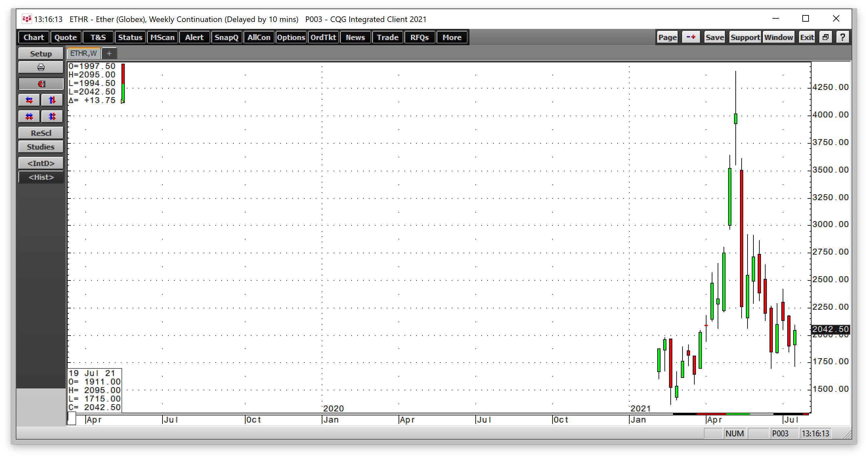Click the 1500.00 price axis label
The width and height of the screenshot is (868, 458).
point(831,389)
